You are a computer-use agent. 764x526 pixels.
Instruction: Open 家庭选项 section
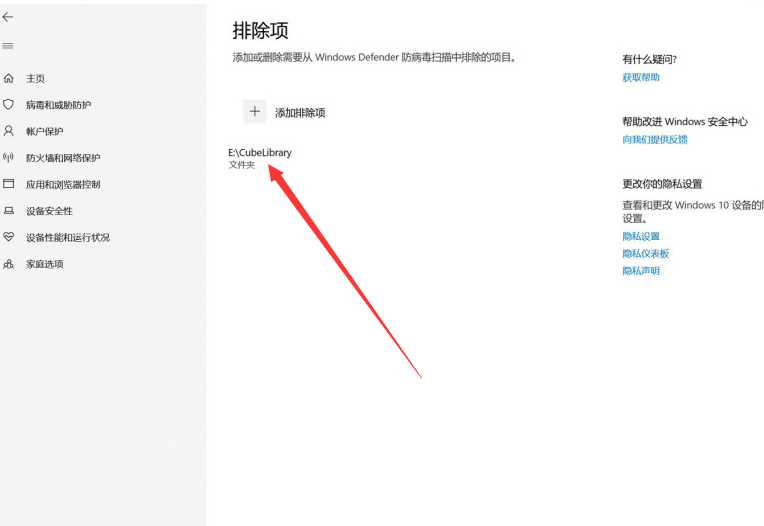pos(44,264)
